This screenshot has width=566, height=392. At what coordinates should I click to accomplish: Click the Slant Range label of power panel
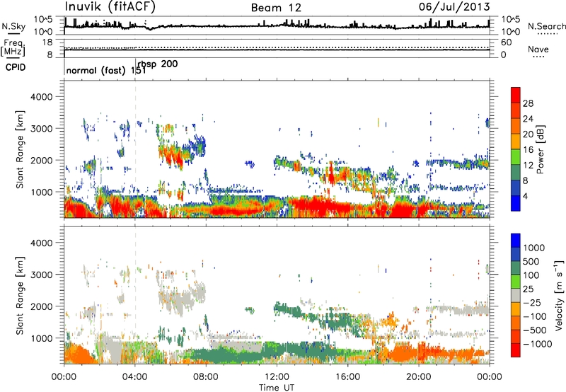[20, 149]
